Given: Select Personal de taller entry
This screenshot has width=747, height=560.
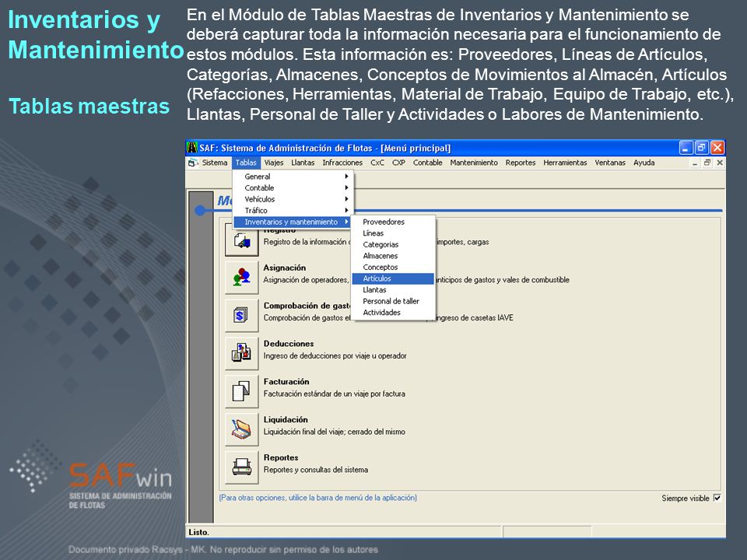Looking at the screenshot, I should coord(393,302).
